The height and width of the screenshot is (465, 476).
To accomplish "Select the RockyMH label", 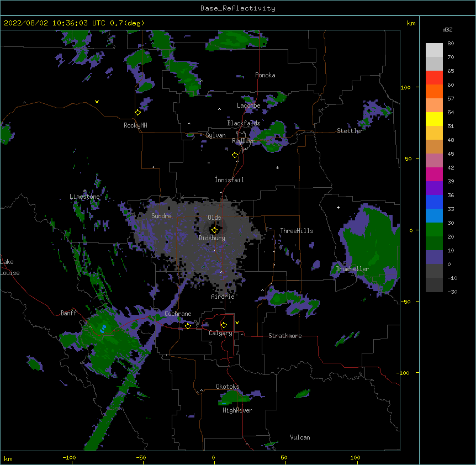I will (x=135, y=125).
